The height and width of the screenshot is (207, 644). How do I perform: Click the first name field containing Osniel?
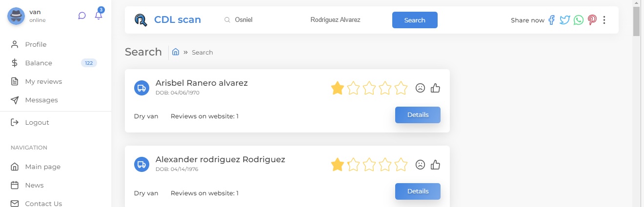[263, 20]
